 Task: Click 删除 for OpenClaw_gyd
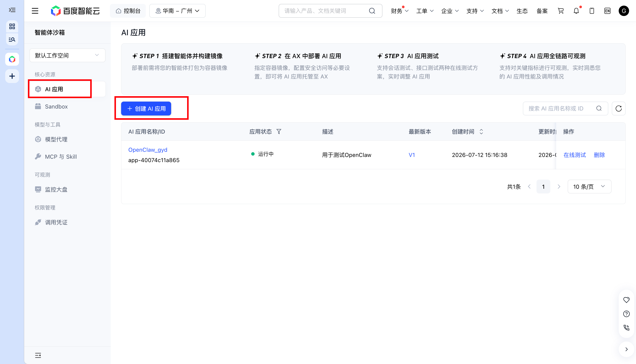click(599, 155)
